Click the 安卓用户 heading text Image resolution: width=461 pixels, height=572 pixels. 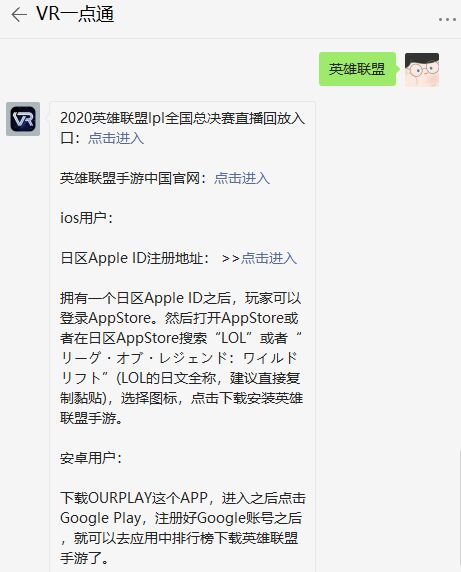[x=90, y=458]
